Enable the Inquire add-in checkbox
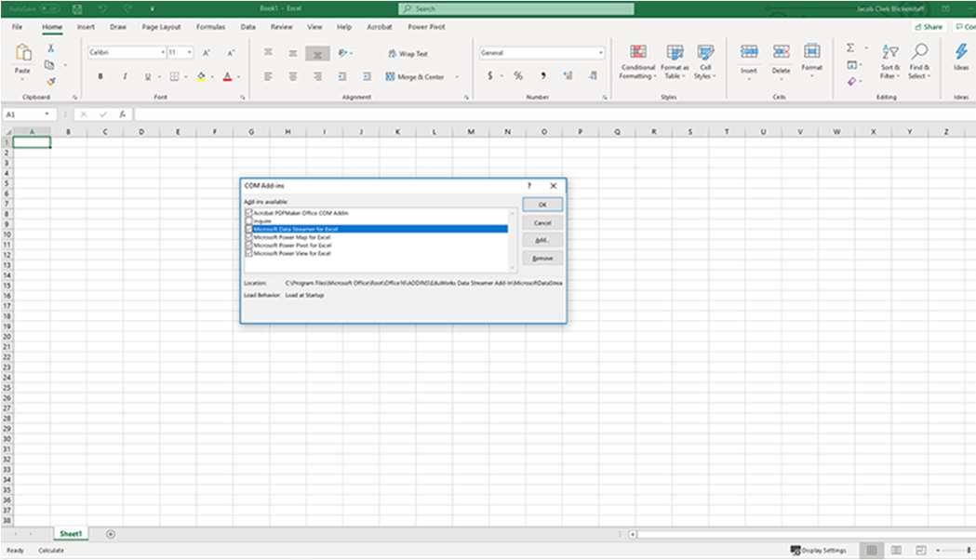This screenshot has height=560, width=976. tap(249, 220)
